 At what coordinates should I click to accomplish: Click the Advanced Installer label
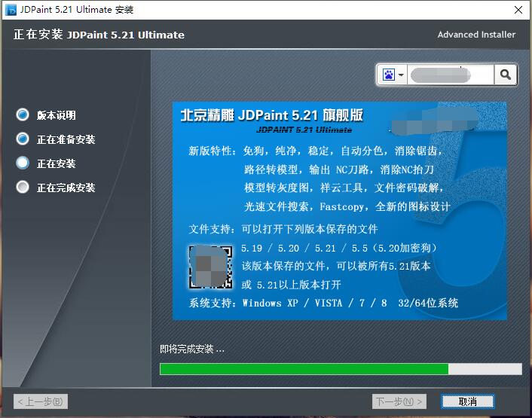[x=476, y=35]
